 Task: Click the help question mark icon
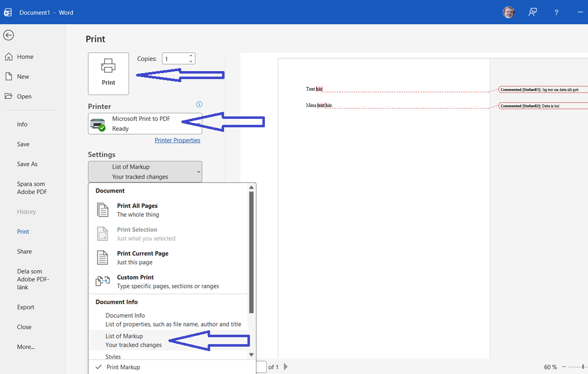pos(556,12)
